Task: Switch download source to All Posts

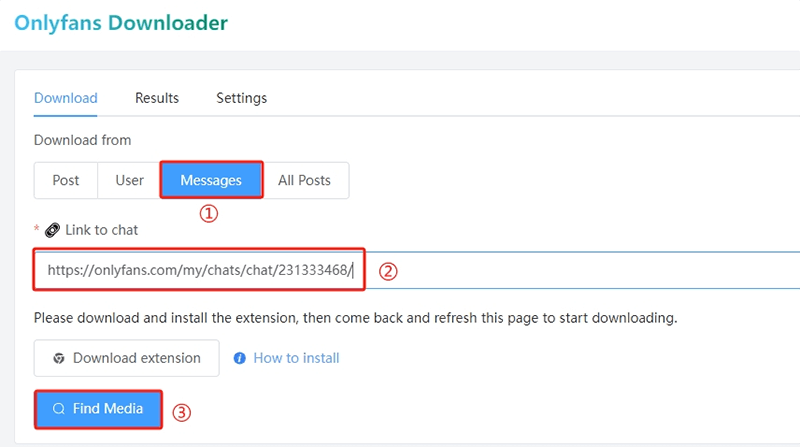Action: coord(306,181)
